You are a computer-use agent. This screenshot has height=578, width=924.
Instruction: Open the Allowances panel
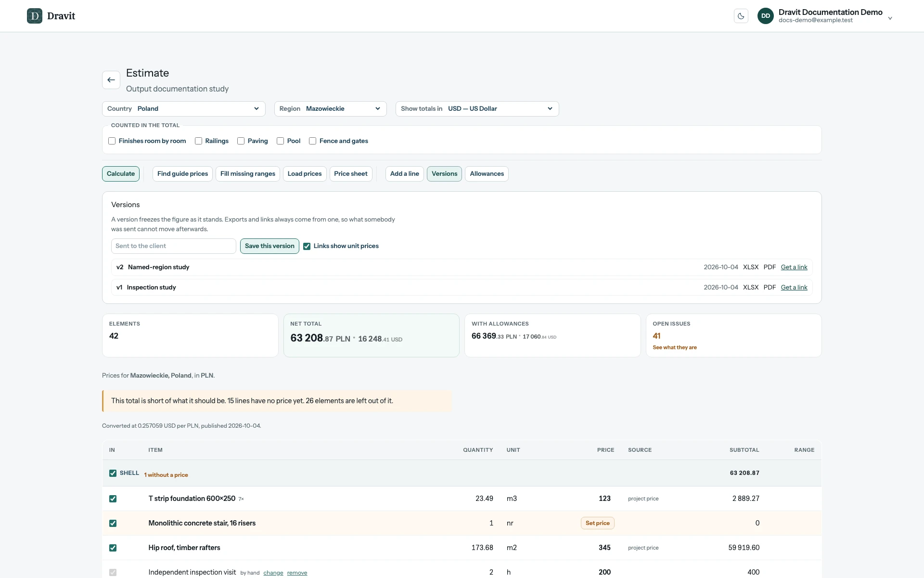tap(487, 174)
